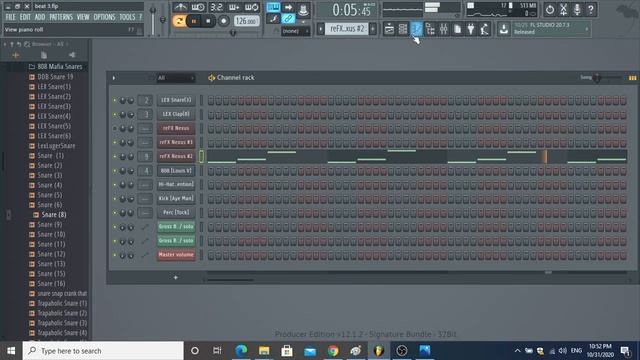Open the piano roll view icon

click(x=416, y=29)
